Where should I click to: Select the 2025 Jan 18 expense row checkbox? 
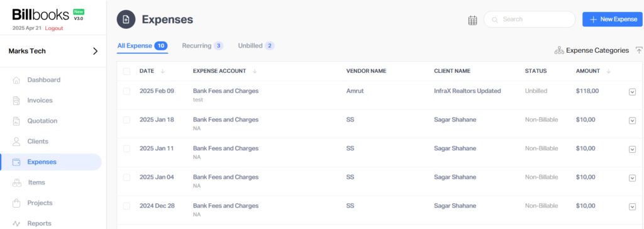(126, 120)
